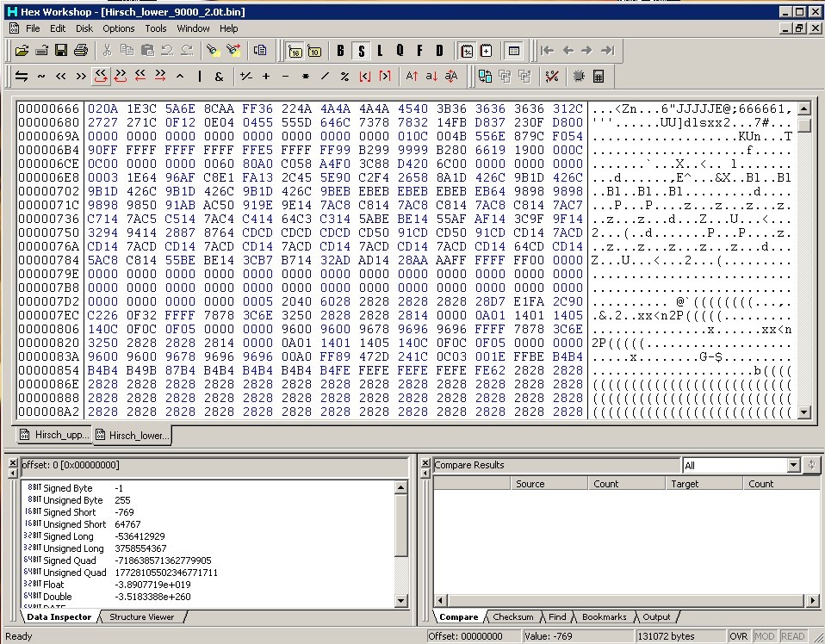The height and width of the screenshot is (644, 825).
Task: Click the bitwise OR (|) operation icon
Action: click(x=200, y=77)
